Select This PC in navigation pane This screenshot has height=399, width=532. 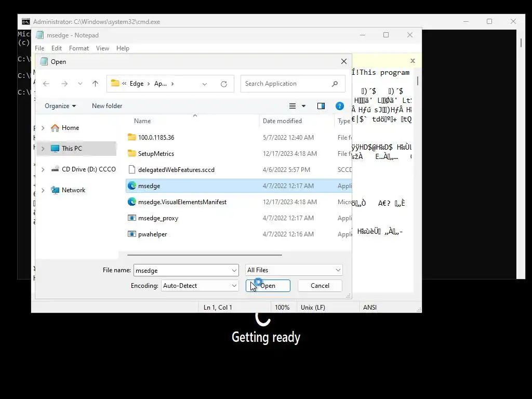[72, 149]
